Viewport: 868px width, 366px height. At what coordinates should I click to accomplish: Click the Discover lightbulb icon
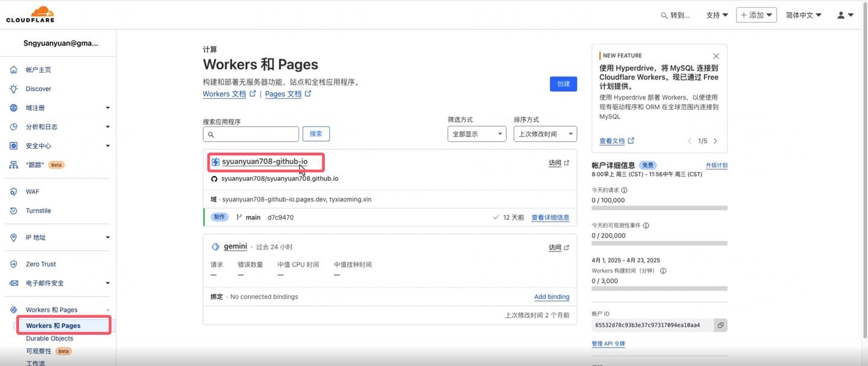[14, 89]
